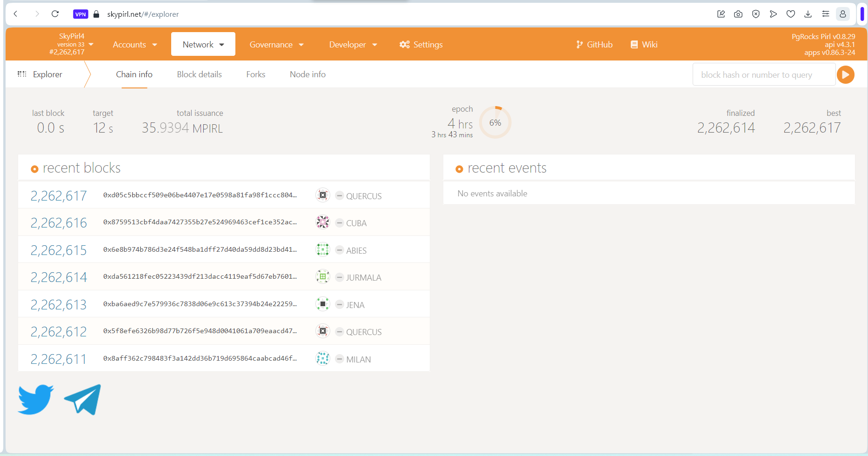Image resolution: width=868 pixels, height=456 pixels.
Task: Switch to the Forks tab
Action: pyautogui.click(x=255, y=74)
